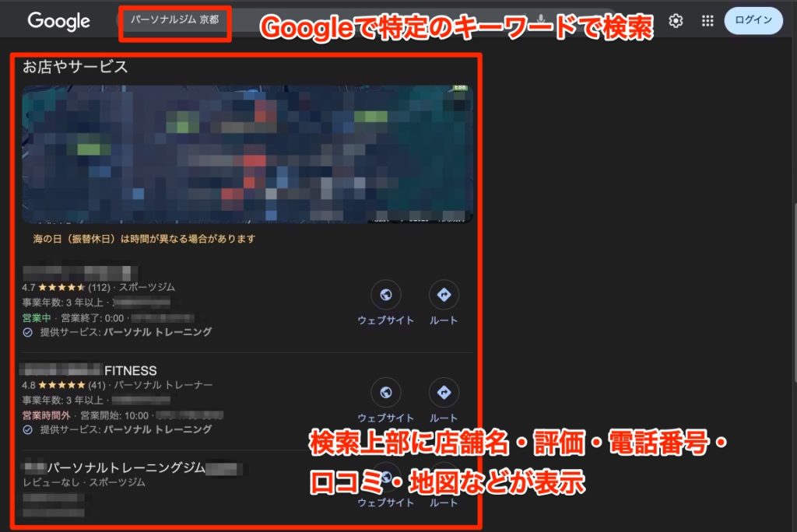Open website globe icon for 4.7-rated gym
797x532 pixels.
pyautogui.click(x=385, y=295)
